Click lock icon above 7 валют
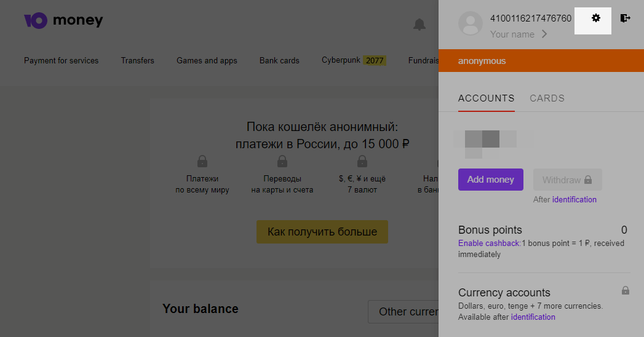 pos(362,162)
